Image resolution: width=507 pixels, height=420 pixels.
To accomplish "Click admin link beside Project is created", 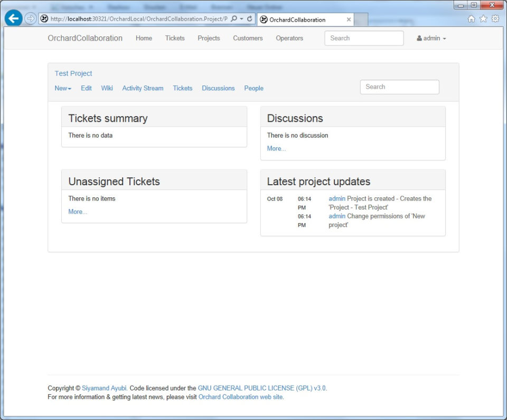I will (337, 199).
